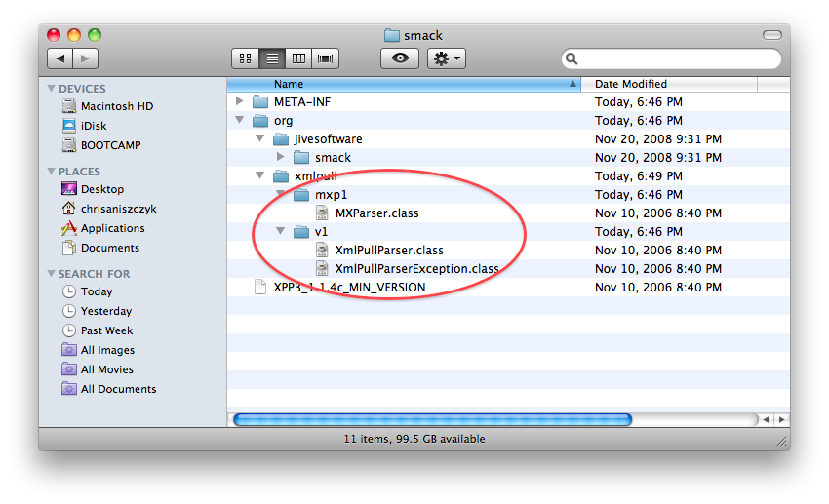
Task: Switch to Cover Flow view
Action: pos(325,58)
